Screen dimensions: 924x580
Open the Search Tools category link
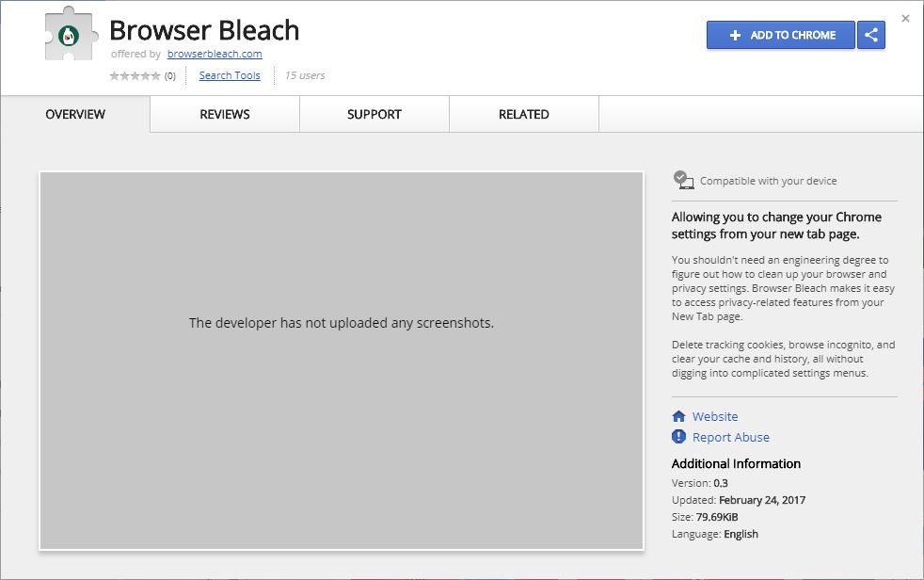coord(230,75)
